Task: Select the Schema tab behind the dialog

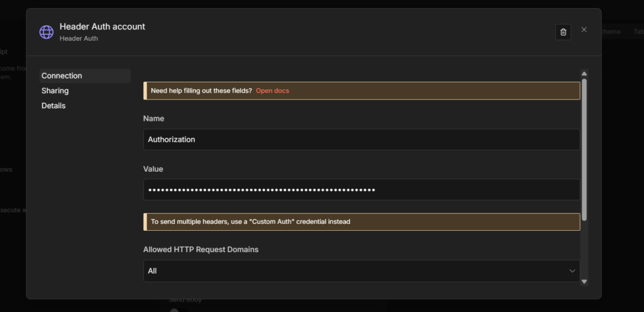Action: click(x=611, y=31)
